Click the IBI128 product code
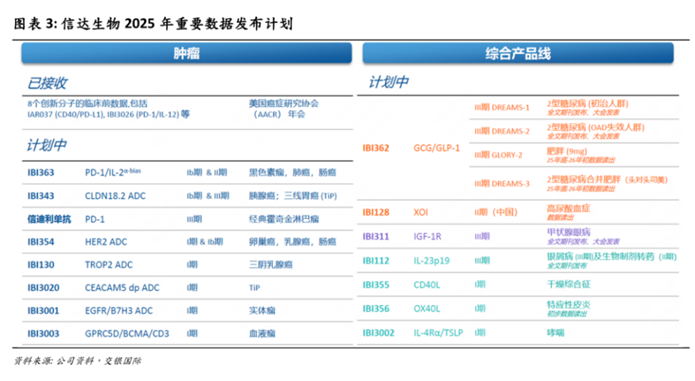The width and height of the screenshot is (695, 381). click(x=376, y=212)
